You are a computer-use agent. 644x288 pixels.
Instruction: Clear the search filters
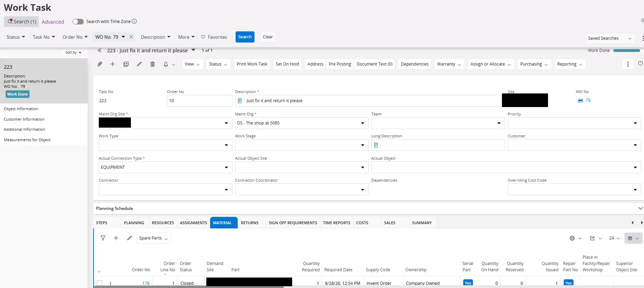pos(268,37)
